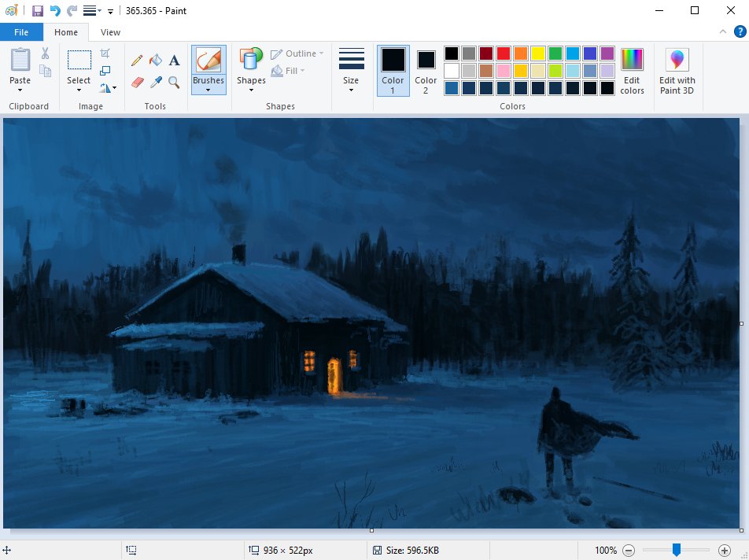Pick the lime green color swatch
Screen dimensions: 749x560
[555, 71]
